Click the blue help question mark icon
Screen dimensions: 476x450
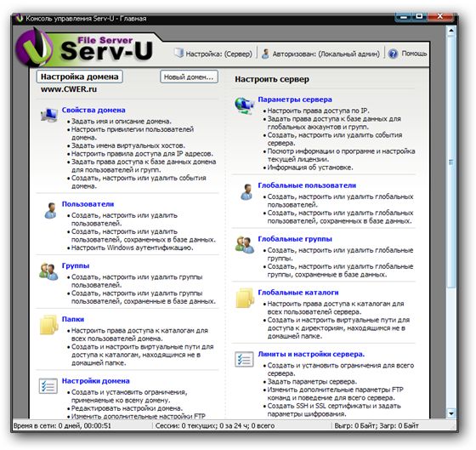393,54
